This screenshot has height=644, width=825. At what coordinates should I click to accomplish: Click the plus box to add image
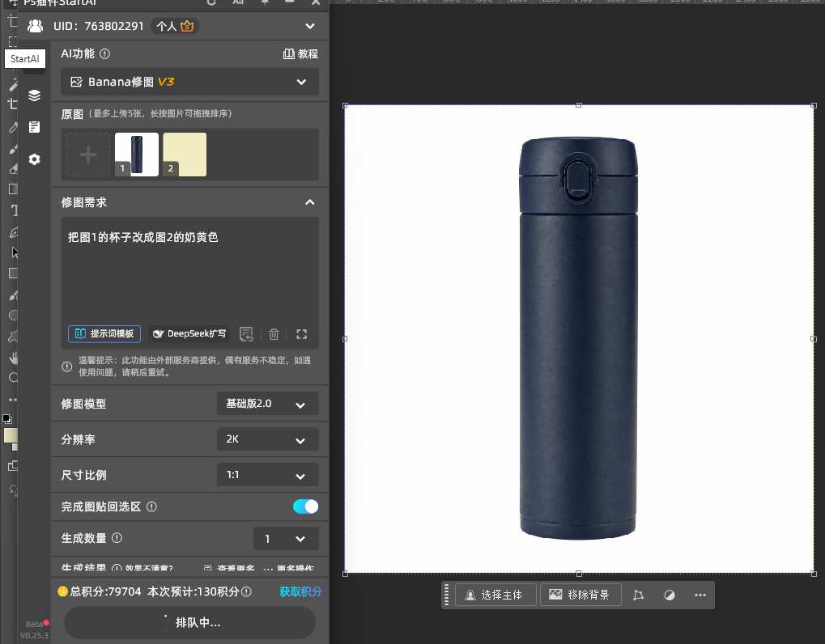(x=88, y=155)
